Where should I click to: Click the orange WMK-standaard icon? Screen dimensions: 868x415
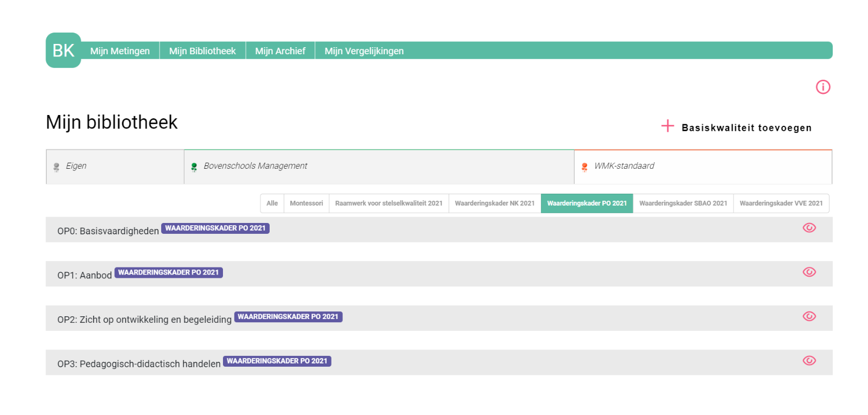tap(584, 167)
